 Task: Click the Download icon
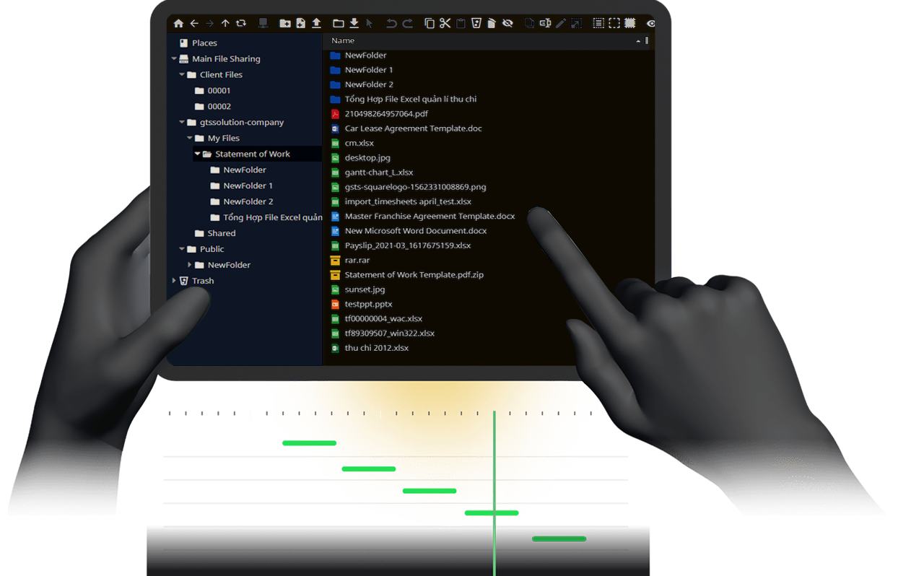pos(354,24)
